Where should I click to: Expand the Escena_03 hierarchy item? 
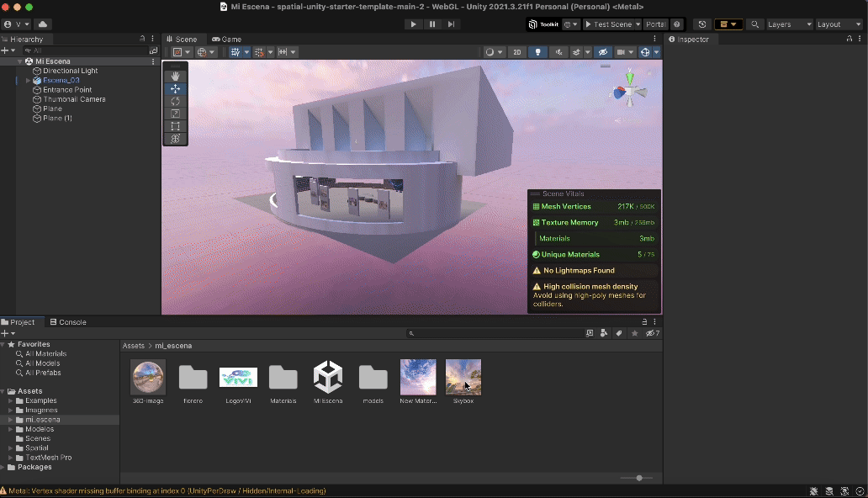pos(28,81)
